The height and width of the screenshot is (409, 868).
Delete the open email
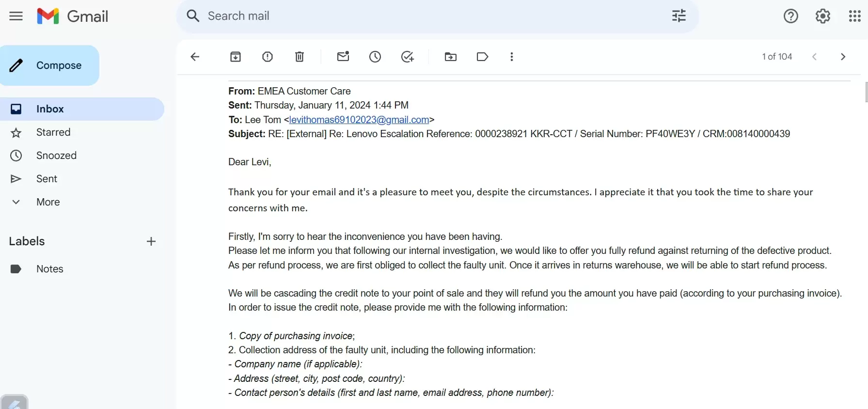point(300,57)
